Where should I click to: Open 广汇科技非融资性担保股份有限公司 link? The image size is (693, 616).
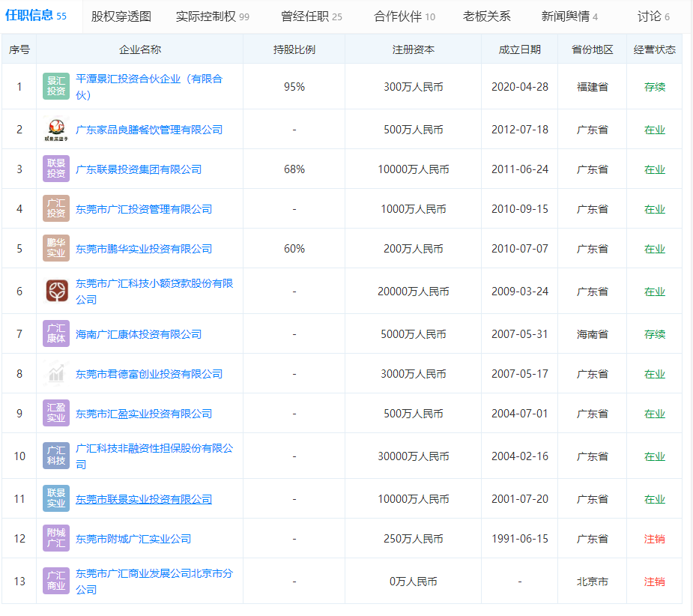154,456
